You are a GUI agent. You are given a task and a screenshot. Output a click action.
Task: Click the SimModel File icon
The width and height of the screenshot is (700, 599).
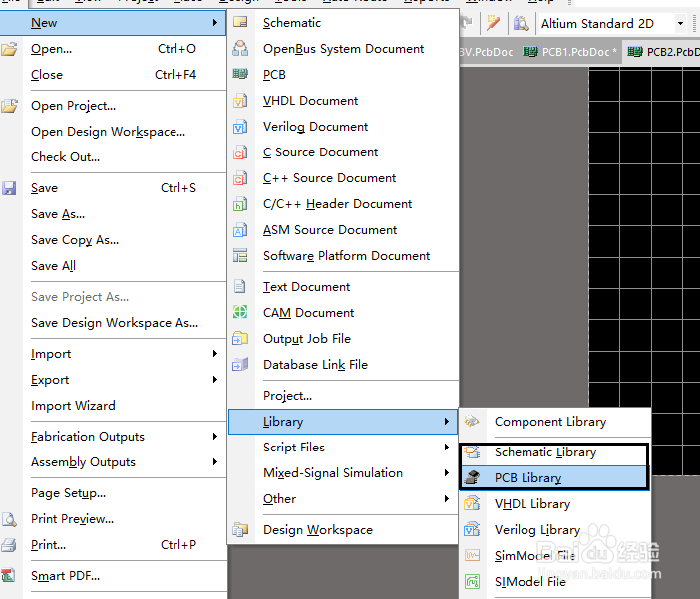[472, 556]
